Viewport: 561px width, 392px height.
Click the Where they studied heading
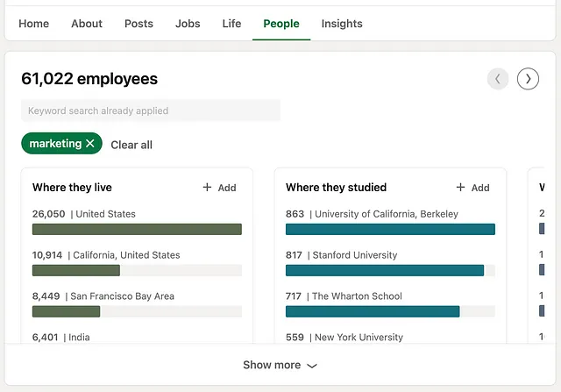[336, 188]
